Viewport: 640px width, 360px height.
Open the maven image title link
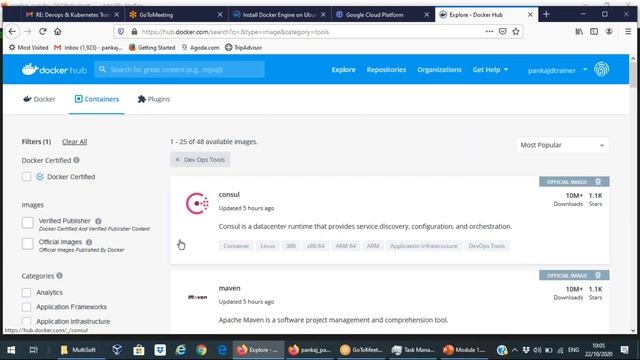point(229,288)
